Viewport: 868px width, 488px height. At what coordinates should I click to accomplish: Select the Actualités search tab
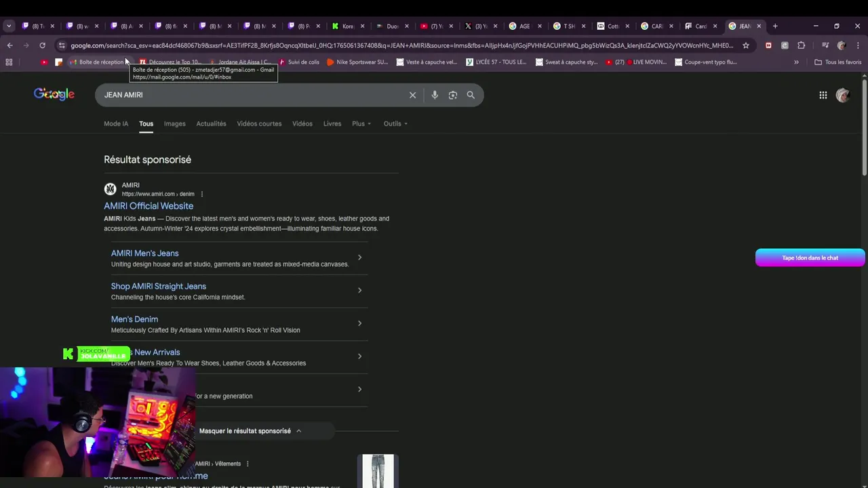211,123
